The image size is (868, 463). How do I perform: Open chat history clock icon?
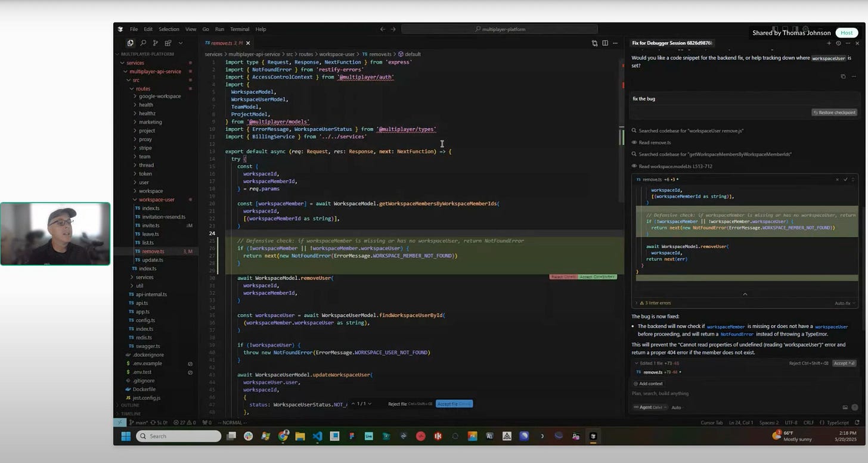coord(838,43)
